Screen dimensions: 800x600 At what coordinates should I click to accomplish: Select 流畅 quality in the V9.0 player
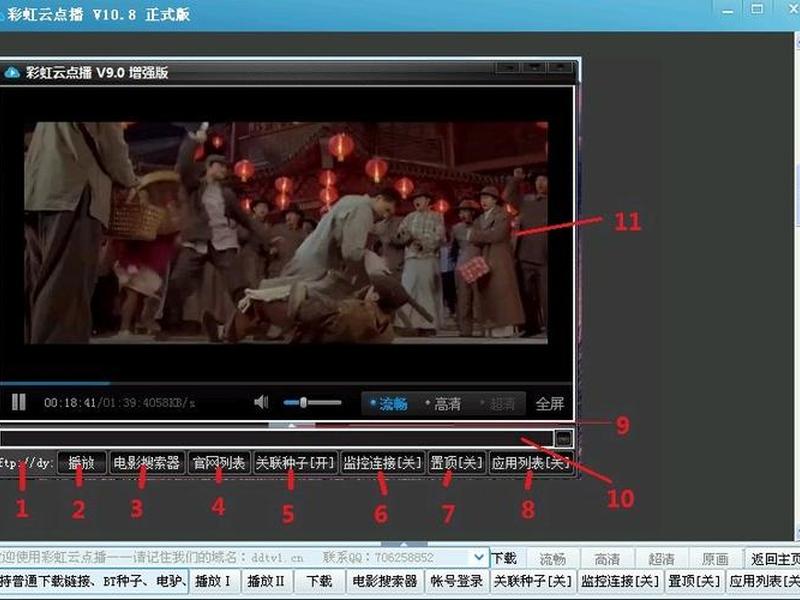coord(389,404)
